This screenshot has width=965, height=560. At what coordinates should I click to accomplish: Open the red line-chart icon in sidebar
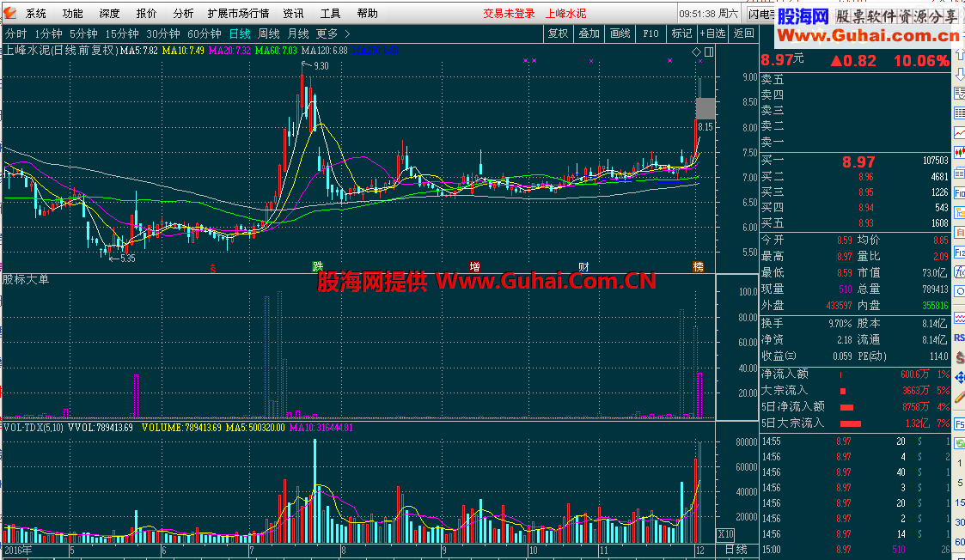(960, 132)
